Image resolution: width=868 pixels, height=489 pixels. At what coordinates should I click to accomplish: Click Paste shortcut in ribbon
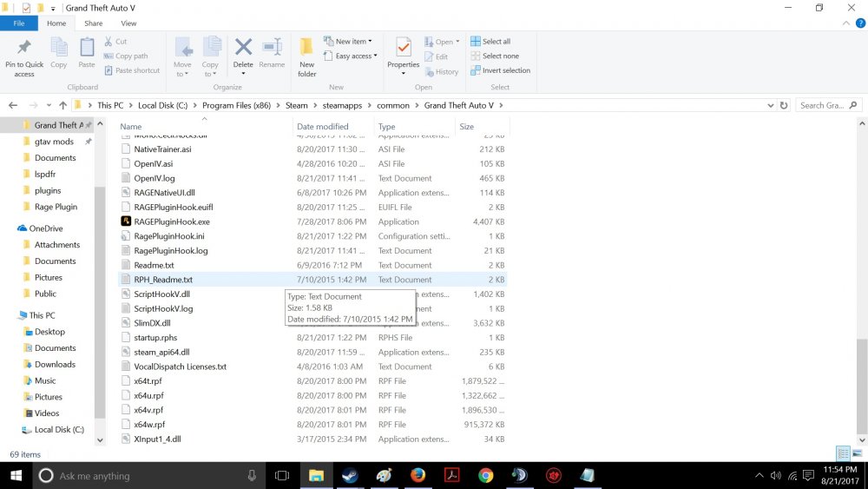coord(132,70)
